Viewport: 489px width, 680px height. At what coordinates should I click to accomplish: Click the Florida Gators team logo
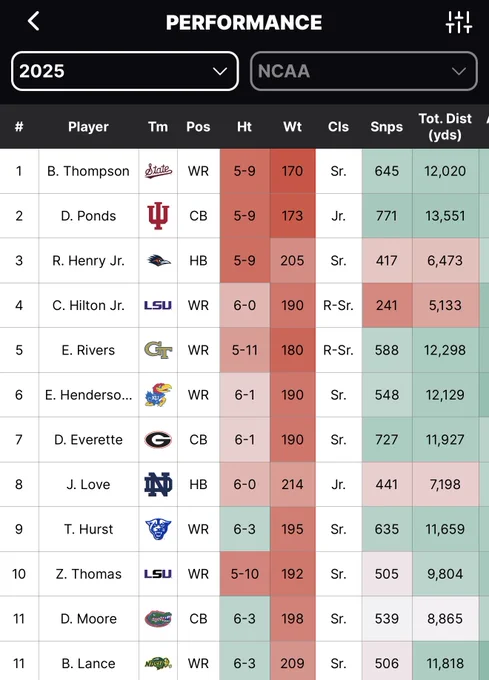pos(158,618)
